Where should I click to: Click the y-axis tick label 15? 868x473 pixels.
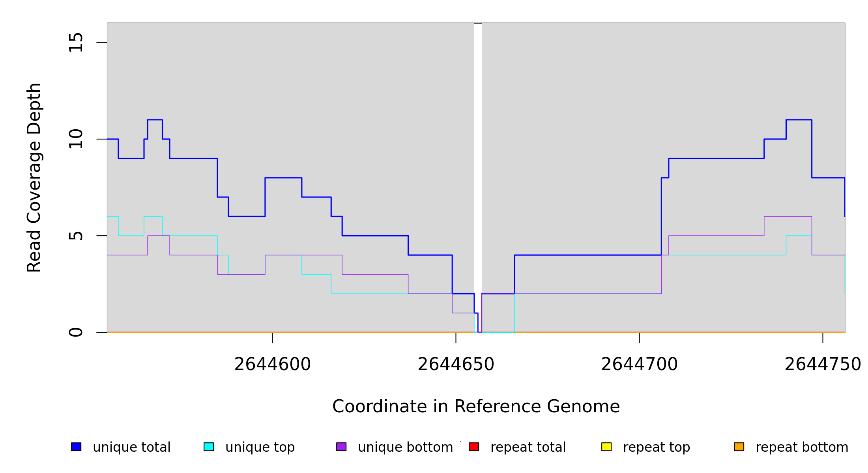(76, 43)
